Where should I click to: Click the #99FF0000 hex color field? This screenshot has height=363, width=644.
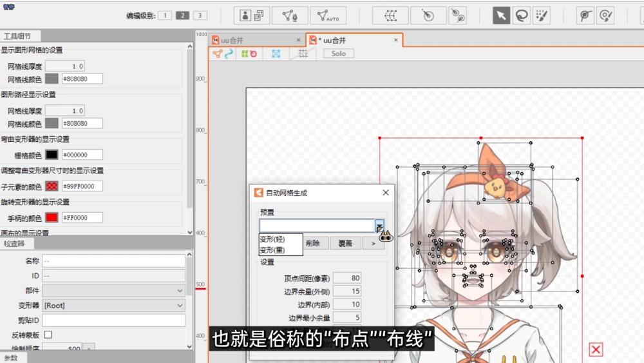82,186
